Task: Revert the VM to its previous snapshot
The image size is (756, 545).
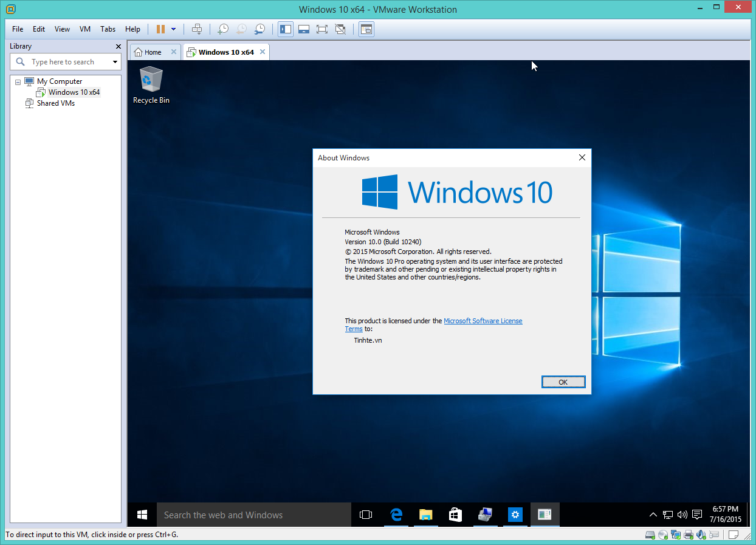Action: coord(241,29)
